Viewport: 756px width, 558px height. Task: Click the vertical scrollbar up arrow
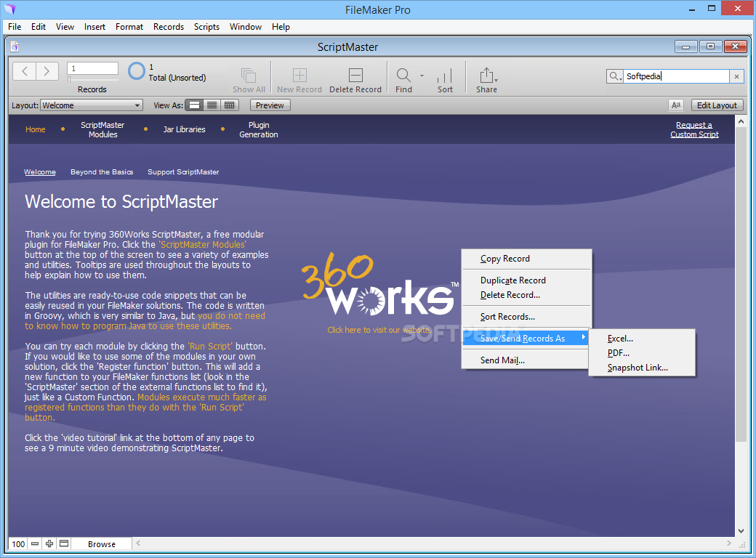741,121
